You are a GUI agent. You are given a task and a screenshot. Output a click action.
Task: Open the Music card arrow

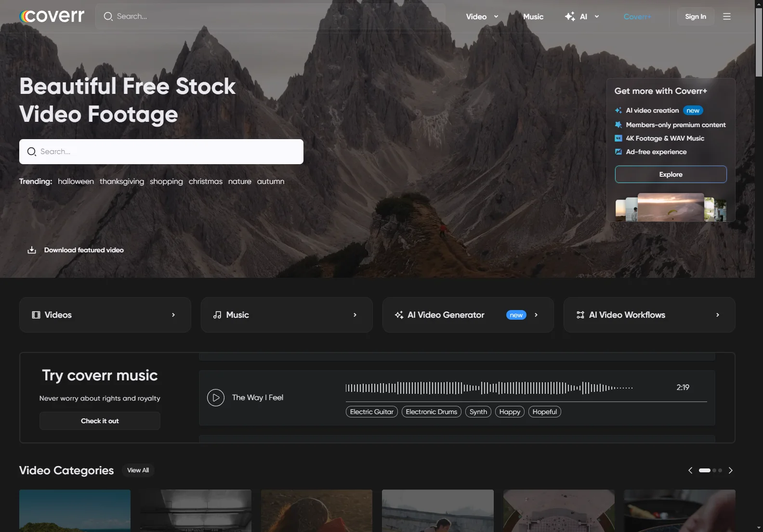tap(355, 315)
